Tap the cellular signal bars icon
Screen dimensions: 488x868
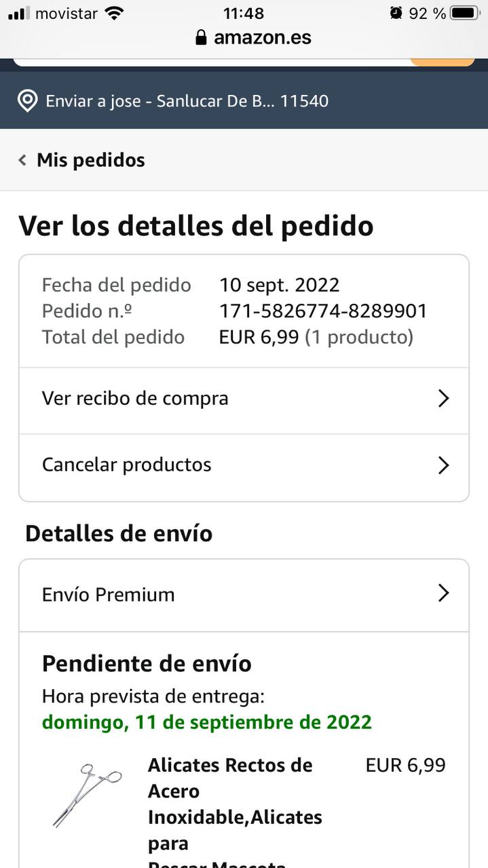(x=19, y=13)
